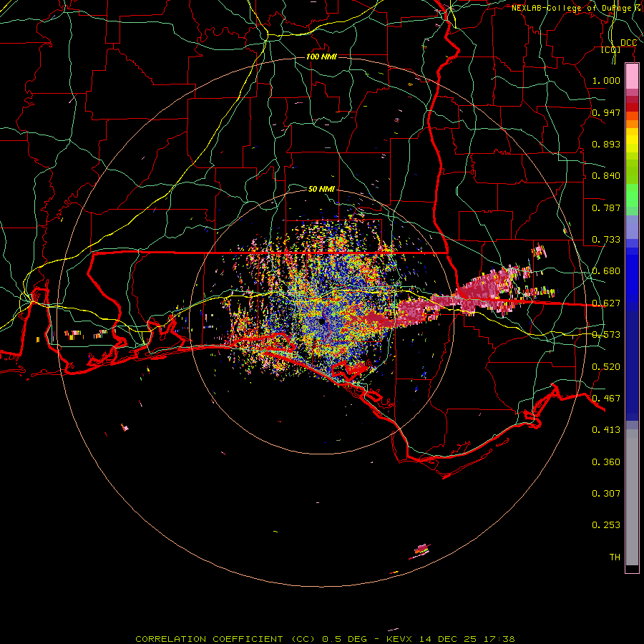Screen dimensions: 644x644
Task: Click the 100 NMI range ring label
Action: click(321, 57)
